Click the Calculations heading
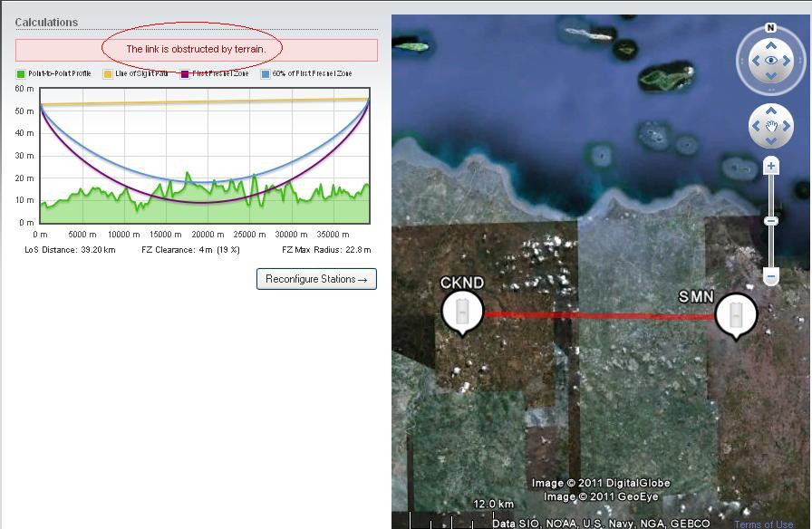The image size is (812, 529). (x=46, y=23)
